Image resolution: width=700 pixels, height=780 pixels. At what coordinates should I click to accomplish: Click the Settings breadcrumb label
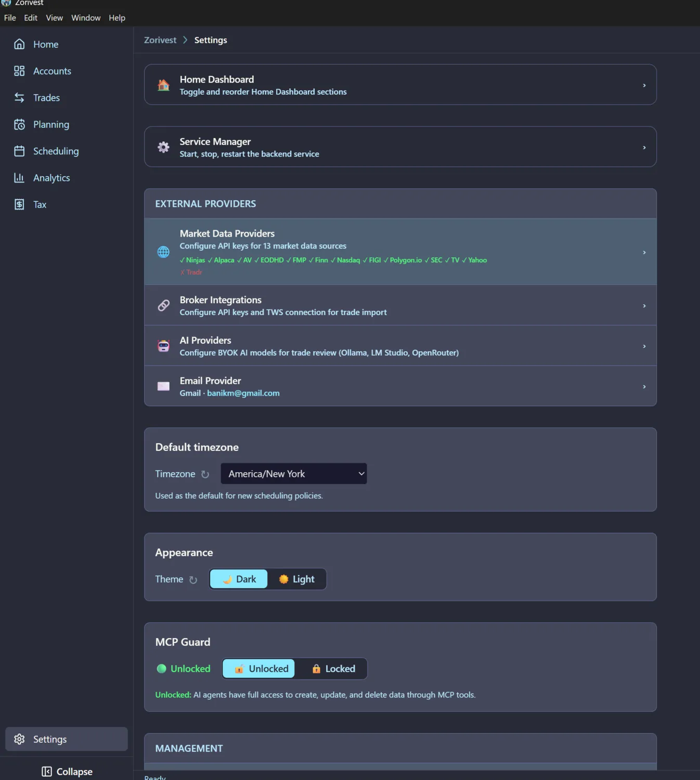(211, 40)
